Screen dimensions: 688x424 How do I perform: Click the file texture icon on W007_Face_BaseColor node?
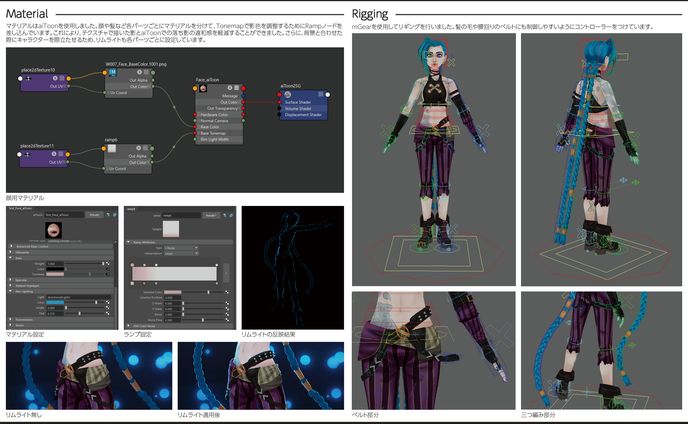pyautogui.click(x=113, y=72)
